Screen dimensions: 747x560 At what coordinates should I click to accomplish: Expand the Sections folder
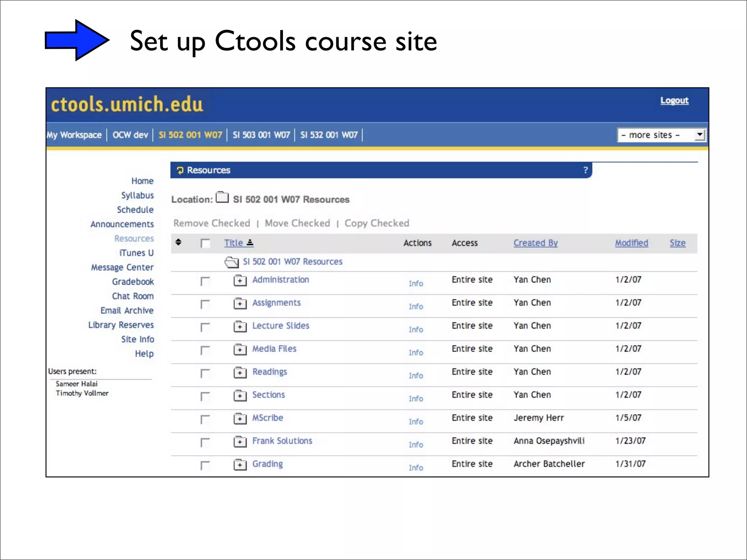click(x=240, y=395)
